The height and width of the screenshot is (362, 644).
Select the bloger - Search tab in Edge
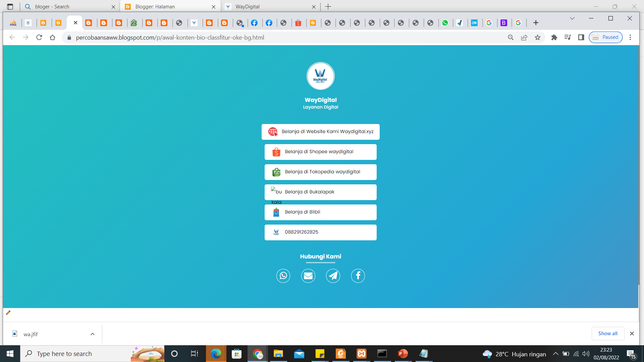click(x=70, y=7)
